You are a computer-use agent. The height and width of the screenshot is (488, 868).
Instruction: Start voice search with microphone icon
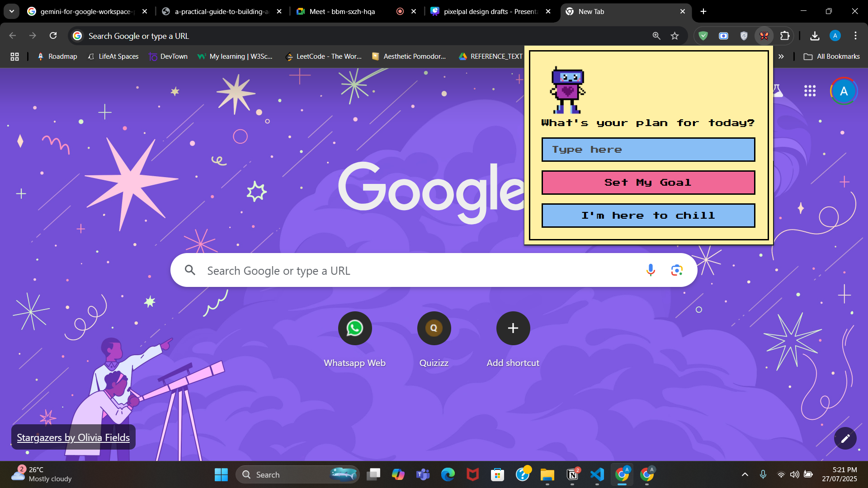[x=651, y=270]
